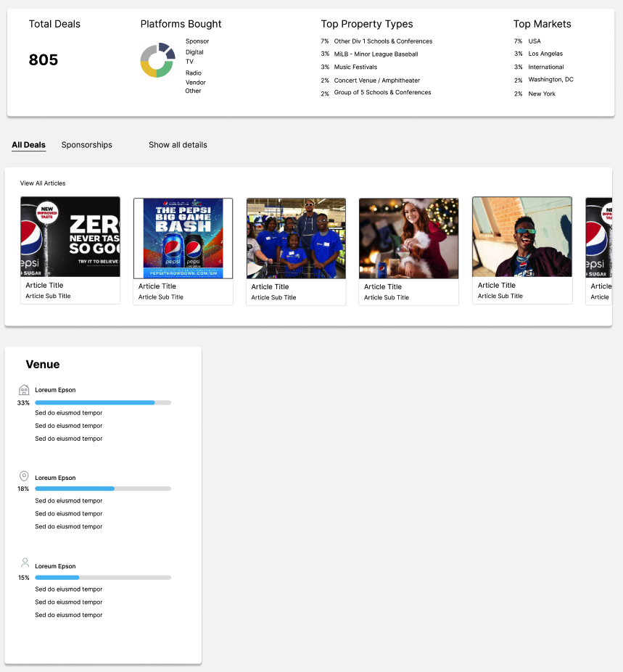Click the Platforms Bought donut chart
This screenshot has width=623, height=672.
tap(158, 60)
